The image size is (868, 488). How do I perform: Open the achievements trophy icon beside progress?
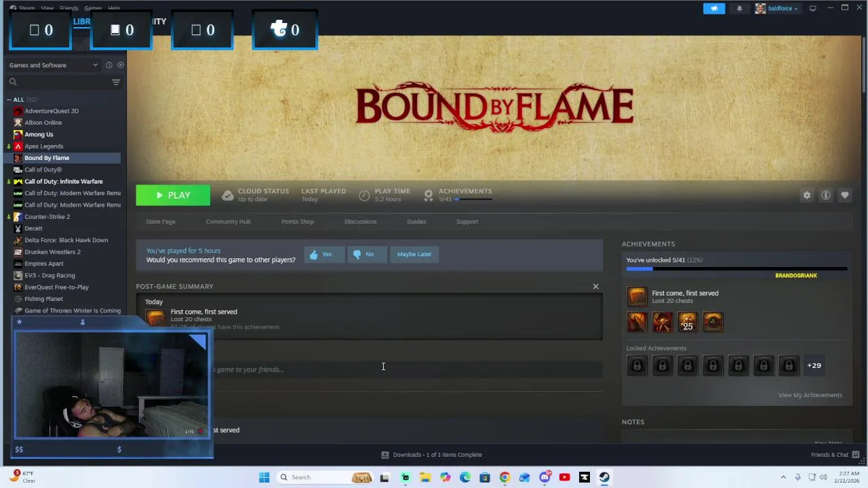429,195
